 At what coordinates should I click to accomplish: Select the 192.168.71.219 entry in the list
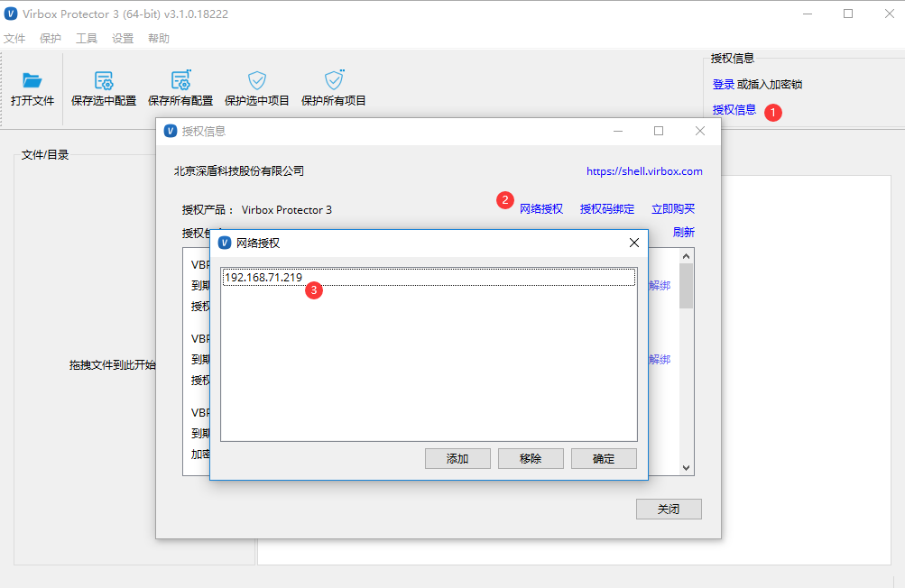pos(429,278)
